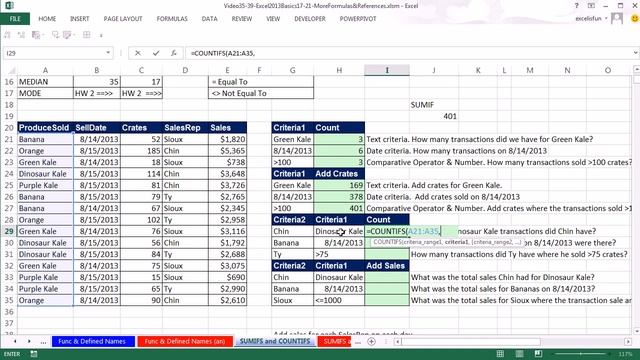Add a new sheet with plus icon

371,341
